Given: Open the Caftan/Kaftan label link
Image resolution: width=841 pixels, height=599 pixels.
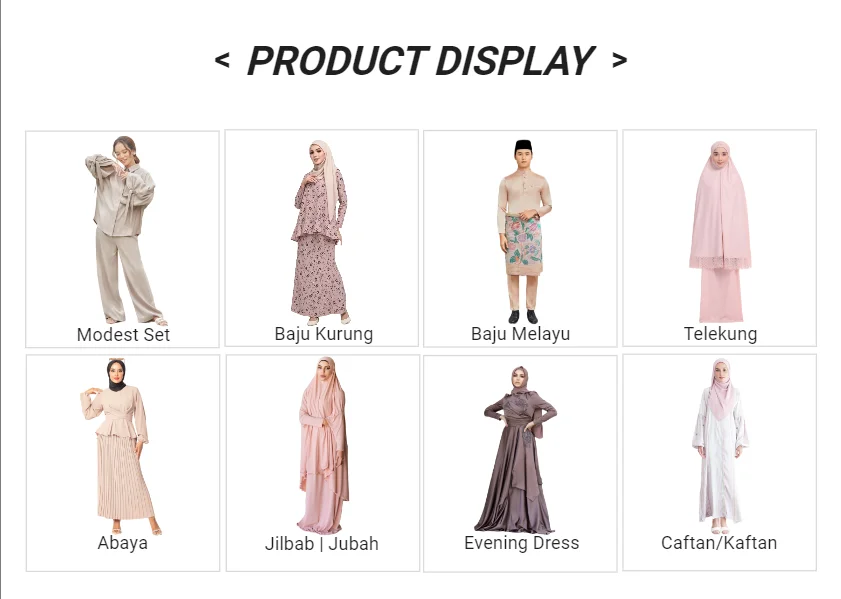Looking at the screenshot, I should [719, 543].
